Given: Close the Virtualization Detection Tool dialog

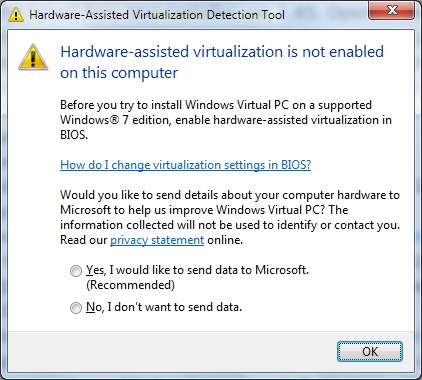Looking at the screenshot, I should point(392,11).
